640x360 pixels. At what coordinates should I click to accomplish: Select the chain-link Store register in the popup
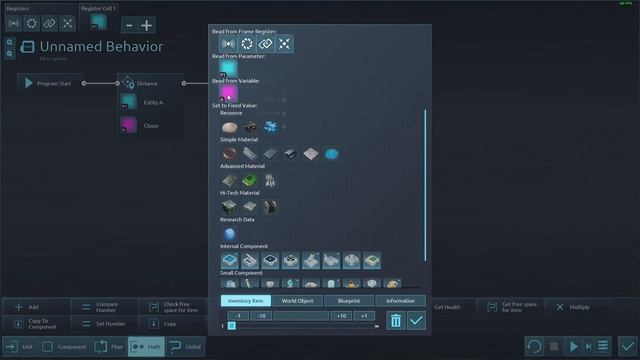point(266,44)
